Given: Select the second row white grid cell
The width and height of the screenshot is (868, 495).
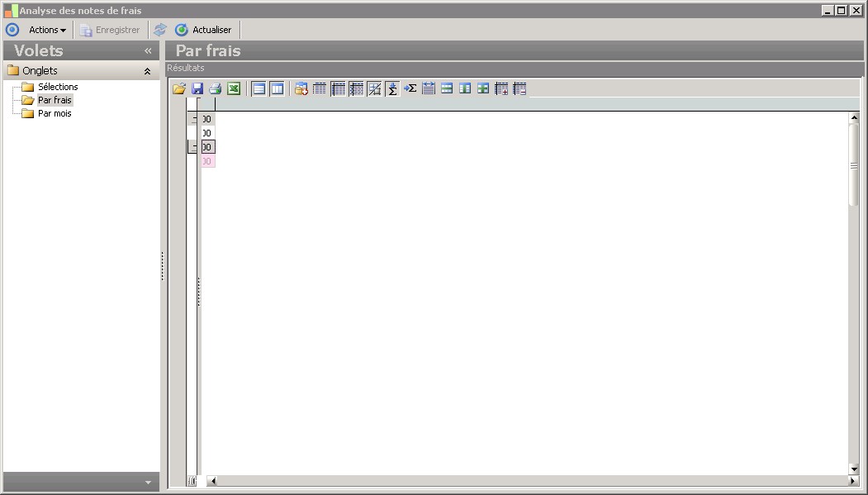Looking at the screenshot, I should coord(208,133).
